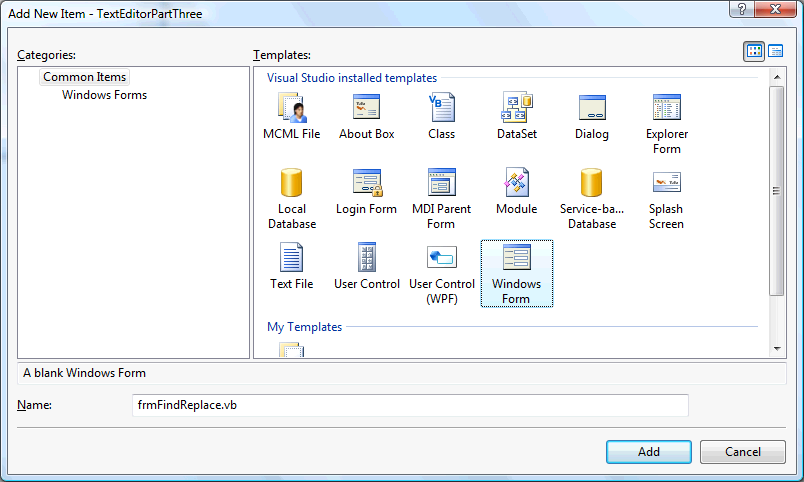Pick the Service-based Database template

[592, 199]
